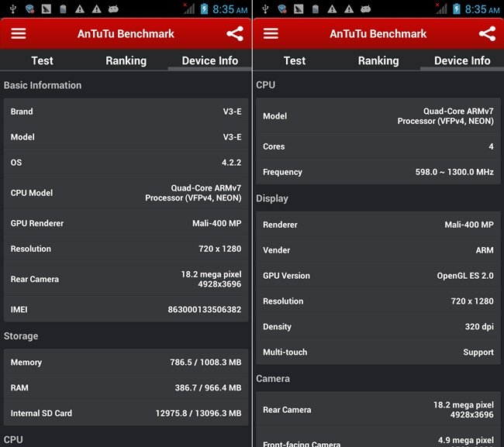The width and height of the screenshot is (504, 447).
Task: Tap the Android debug icon in left status bar
Action: (x=114, y=9)
